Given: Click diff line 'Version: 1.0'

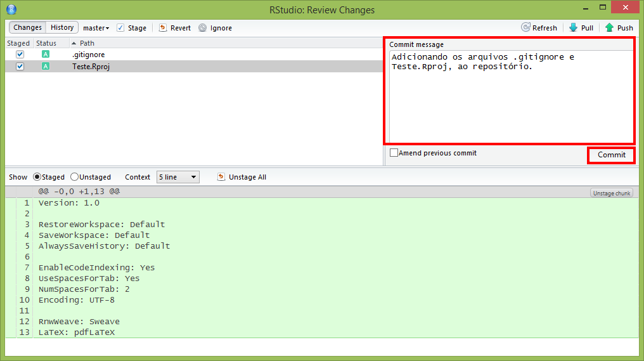Looking at the screenshot, I should [69, 202].
